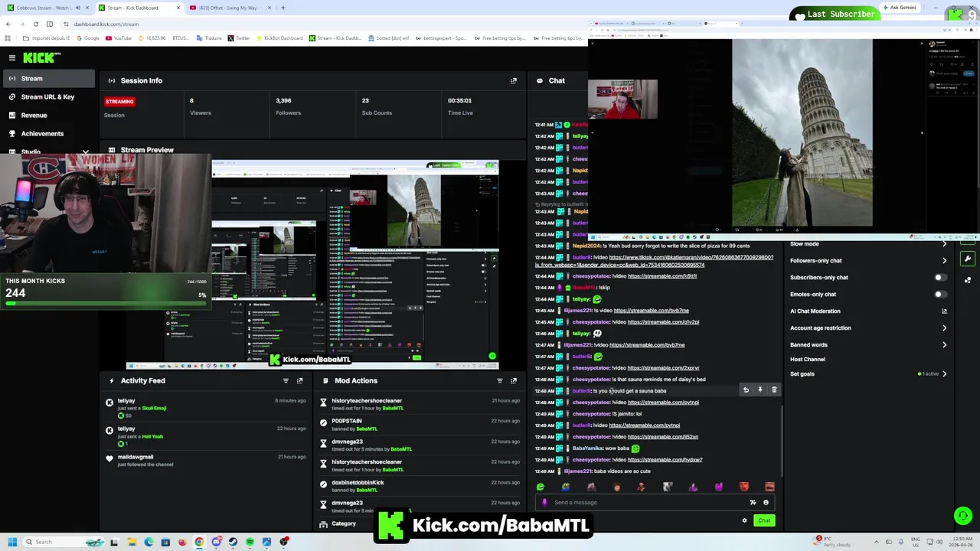Open streamable.com/jl52xn link in chat
Screen dimensions: 980x551
pyautogui.click(x=662, y=436)
